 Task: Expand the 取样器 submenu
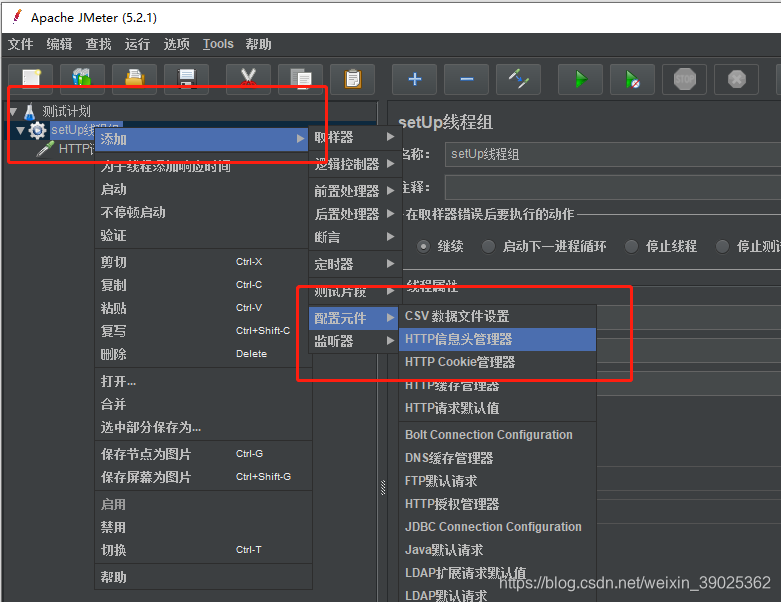pyautogui.click(x=355, y=137)
